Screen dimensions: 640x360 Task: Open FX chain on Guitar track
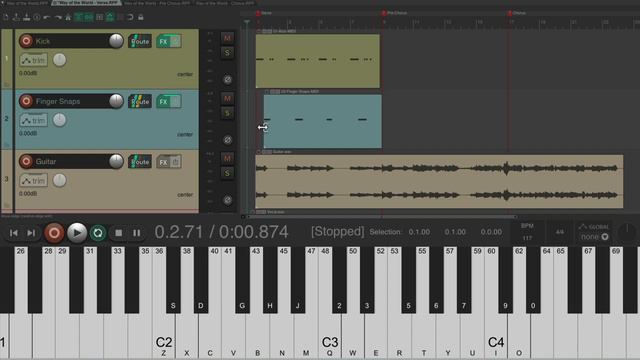tap(163, 162)
